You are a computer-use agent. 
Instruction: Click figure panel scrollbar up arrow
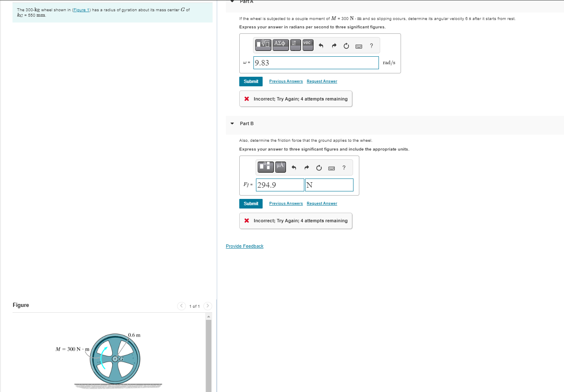(209, 317)
